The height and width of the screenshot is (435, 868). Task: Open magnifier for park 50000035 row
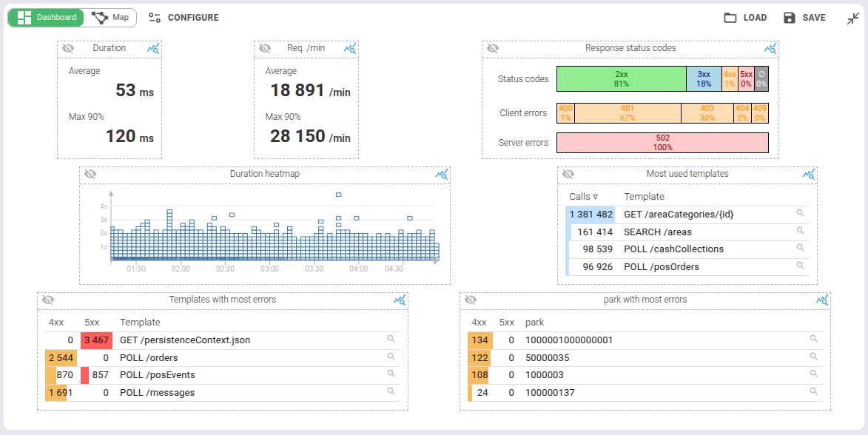pyautogui.click(x=813, y=357)
